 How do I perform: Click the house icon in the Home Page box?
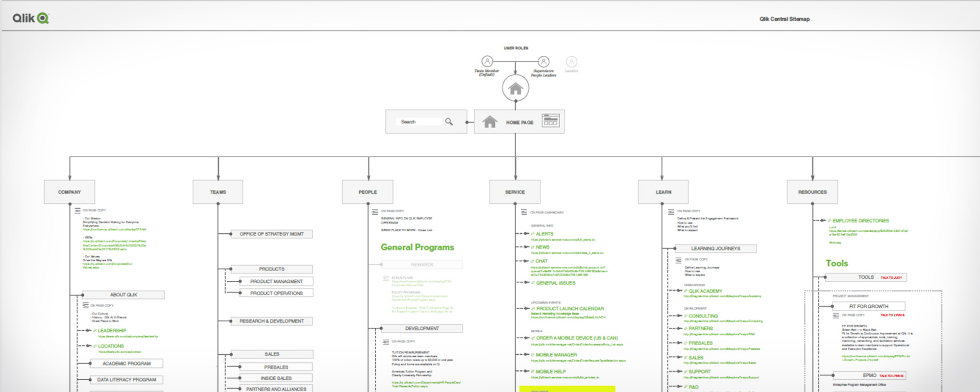pyautogui.click(x=490, y=122)
